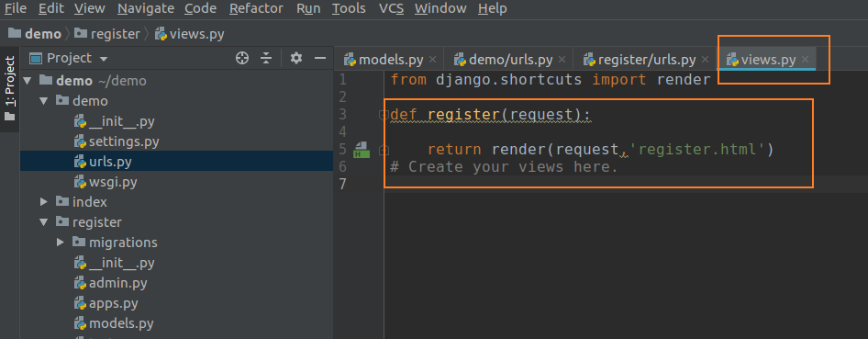Click the Locate/Scroll from Source icon
This screenshot has width=868, height=339.
click(x=242, y=58)
